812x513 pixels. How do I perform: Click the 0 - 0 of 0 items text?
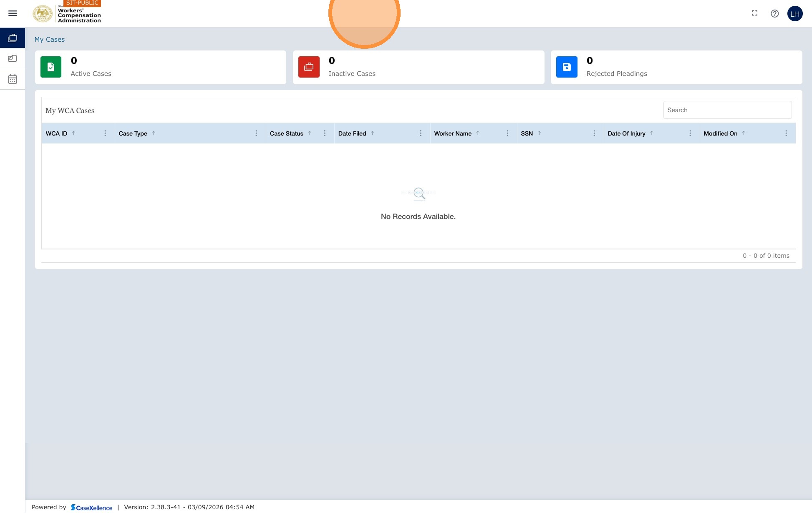tap(766, 256)
